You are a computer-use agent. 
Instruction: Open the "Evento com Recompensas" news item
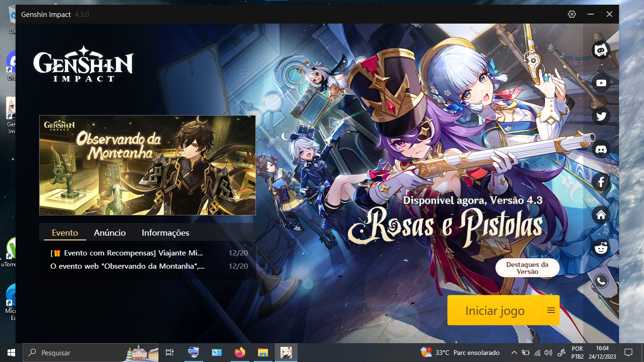pyautogui.click(x=127, y=253)
